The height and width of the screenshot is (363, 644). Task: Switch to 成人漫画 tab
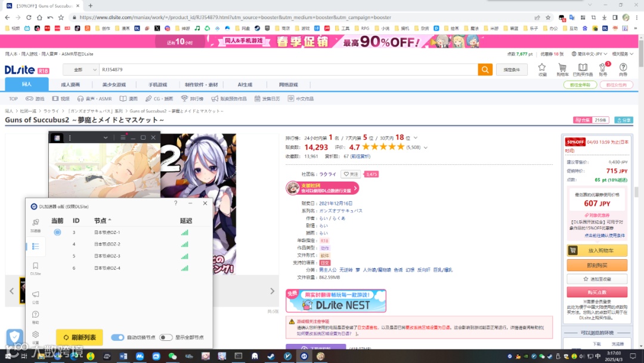[70, 85]
